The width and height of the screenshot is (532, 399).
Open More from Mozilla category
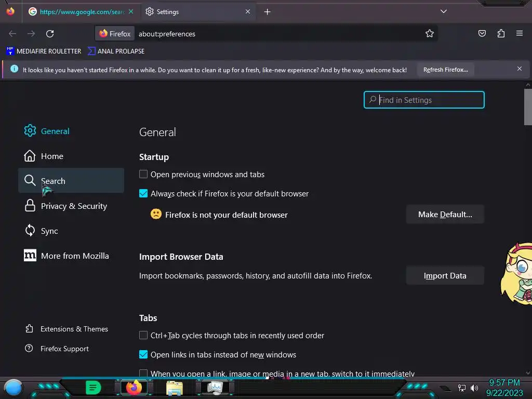pyautogui.click(x=71, y=256)
